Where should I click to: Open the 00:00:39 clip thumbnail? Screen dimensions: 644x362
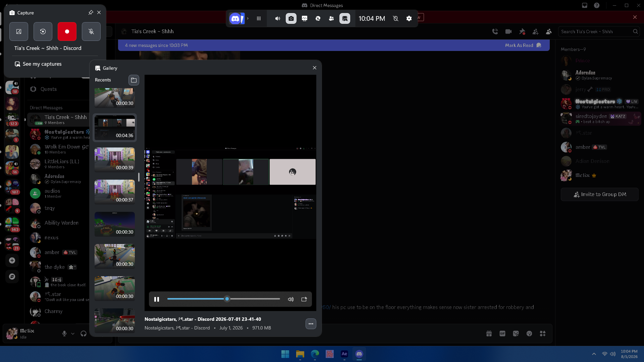click(115, 160)
